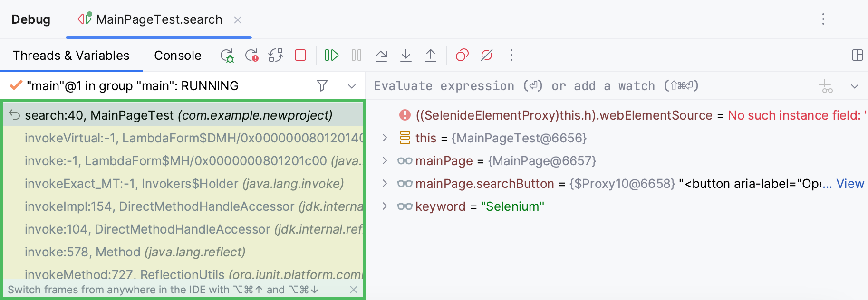Hide the Debug tool window

pos(848,19)
